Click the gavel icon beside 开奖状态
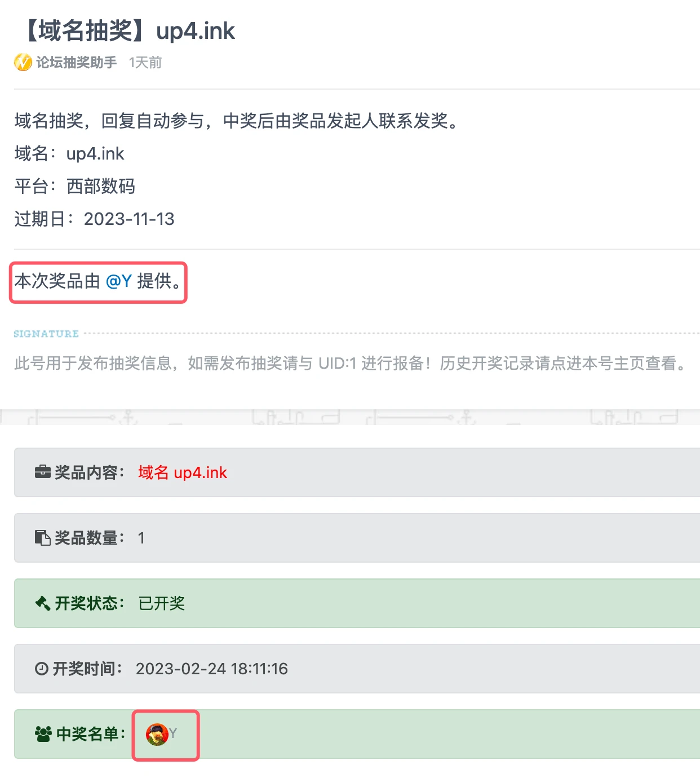 [x=43, y=603]
